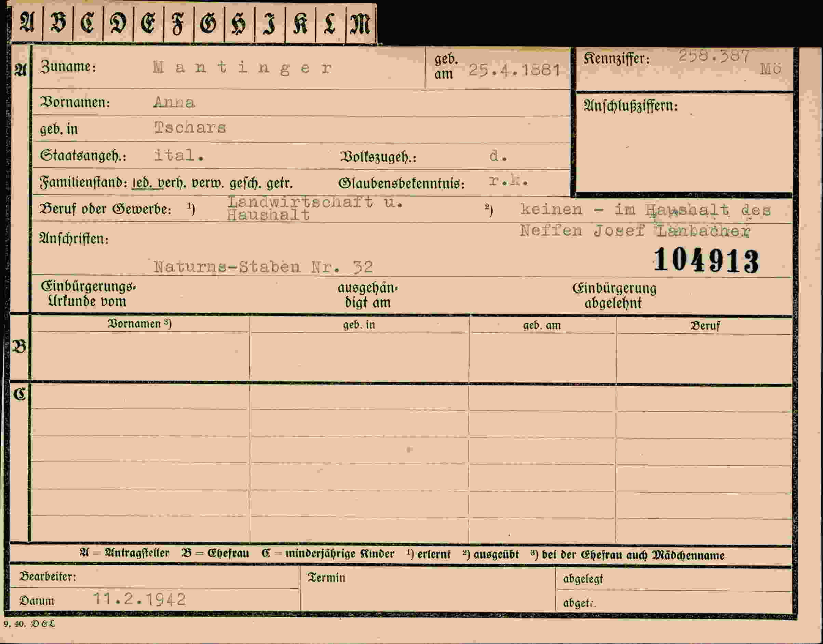Click the legend entry "C = minderjährige Kinder"
Viewport: 823px width, 644px height.
328,554
